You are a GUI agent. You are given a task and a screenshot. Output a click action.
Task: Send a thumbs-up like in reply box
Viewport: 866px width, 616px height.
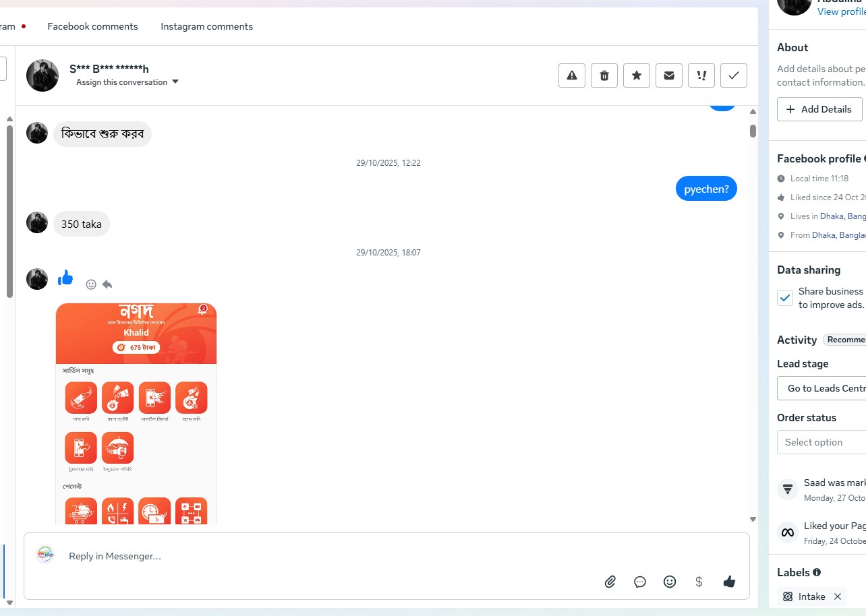pos(729,582)
